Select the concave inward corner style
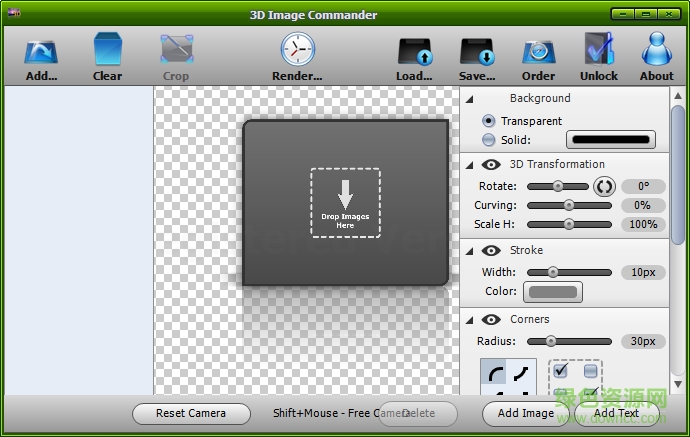The width and height of the screenshot is (690, 437). coord(521,374)
